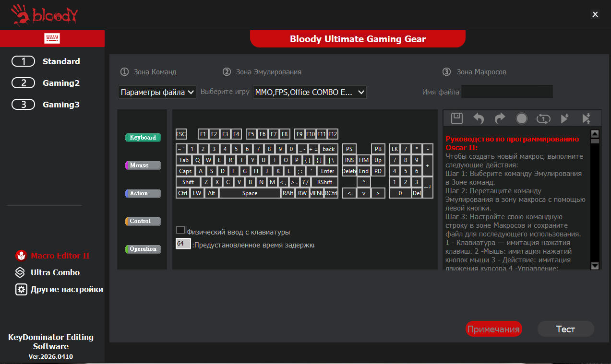Viewport: 611px width, 364px height.
Task: Open the Параметры файла dropdown
Action: [x=157, y=92]
